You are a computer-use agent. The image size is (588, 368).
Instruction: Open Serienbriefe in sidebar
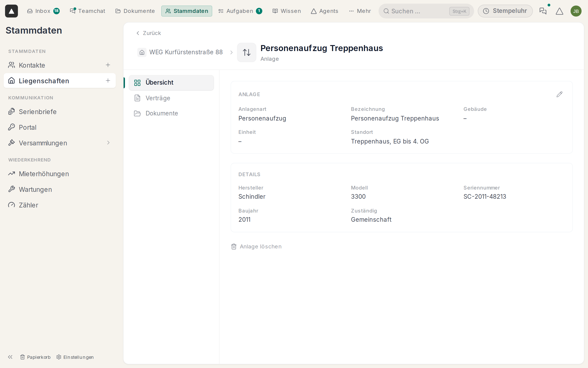point(60,112)
